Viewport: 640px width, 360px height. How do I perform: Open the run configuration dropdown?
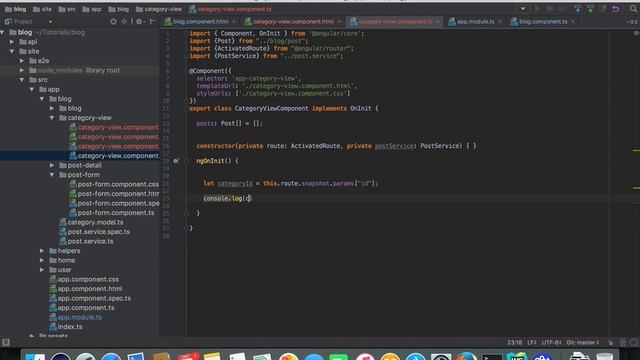click(x=522, y=9)
